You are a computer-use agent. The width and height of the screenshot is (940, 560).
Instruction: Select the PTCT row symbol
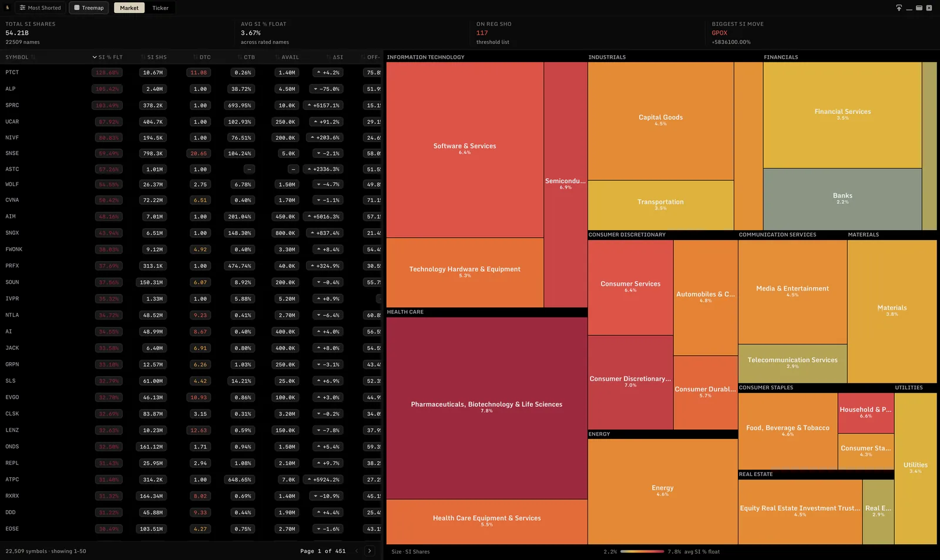12,72
